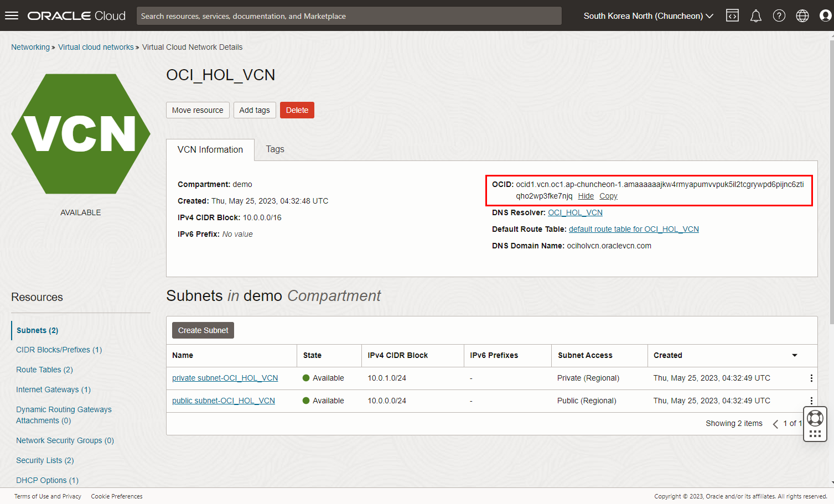This screenshot has height=504, width=834.
Task: Go to Virtual cloud networks breadcrumb
Action: pyautogui.click(x=96, y=47)
